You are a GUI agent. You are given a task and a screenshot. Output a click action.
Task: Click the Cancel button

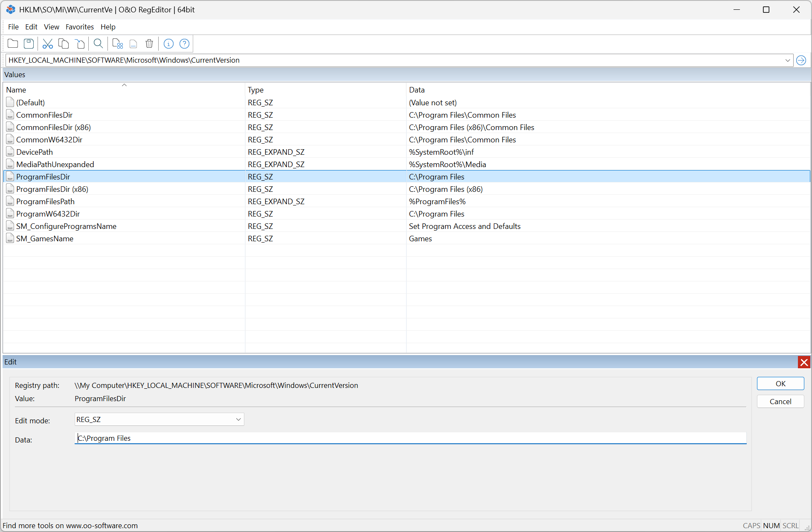pos(780,402)
